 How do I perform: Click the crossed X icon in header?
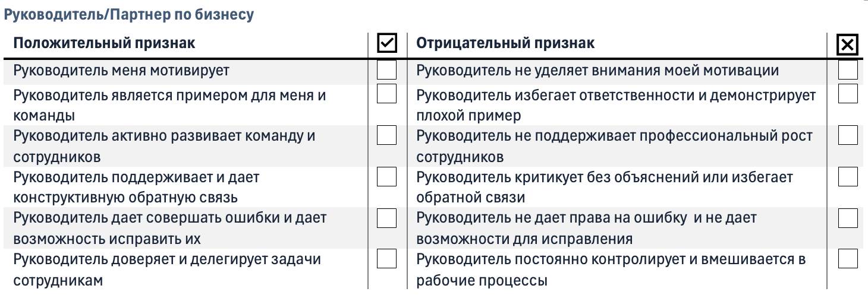coord(847,45)
